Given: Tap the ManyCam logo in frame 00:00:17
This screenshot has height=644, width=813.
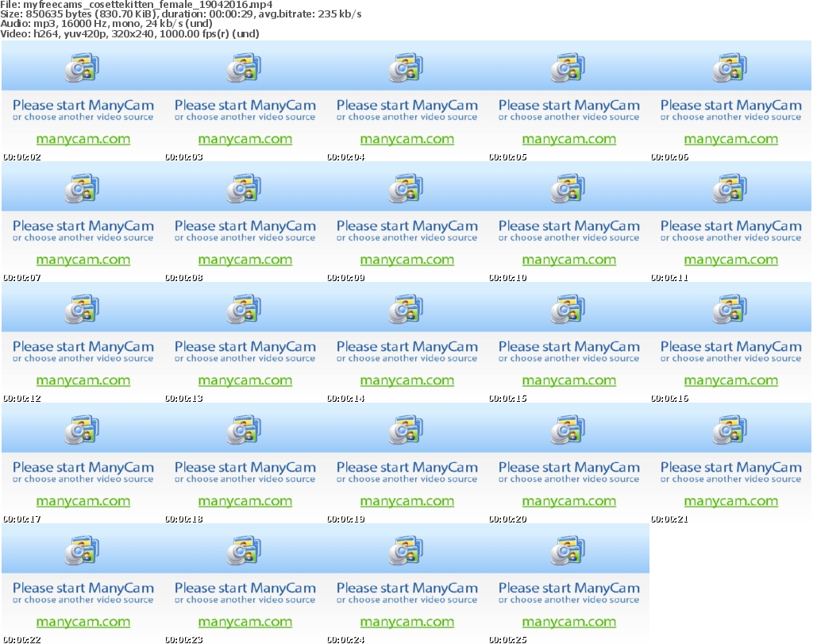Looking at the screenshot, I should pyautogui.click(x=82, y=430).
